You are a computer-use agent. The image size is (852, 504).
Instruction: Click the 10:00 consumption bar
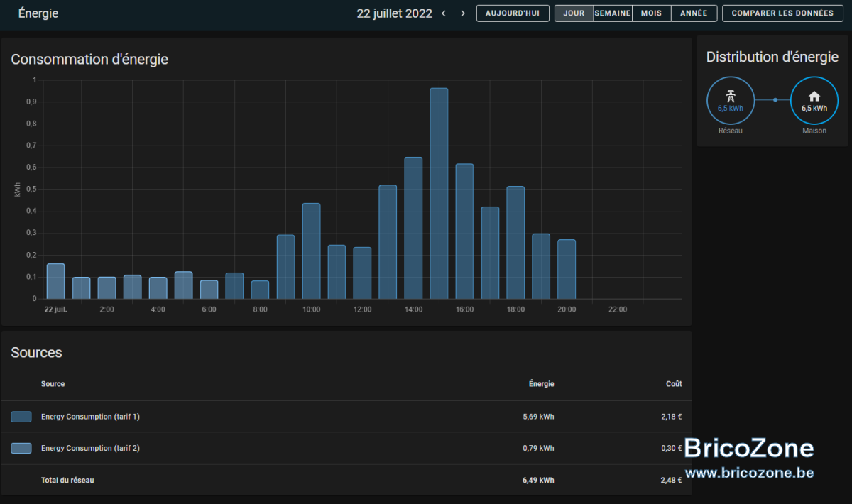[311, 251]
